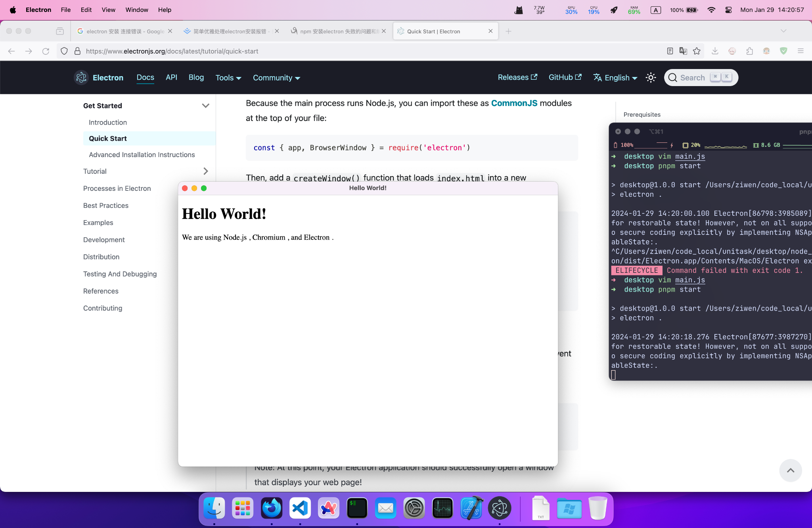Open Activity Monitor from the Dock
Viewport: 812px width, 528px height.
(x=443, y=508)
